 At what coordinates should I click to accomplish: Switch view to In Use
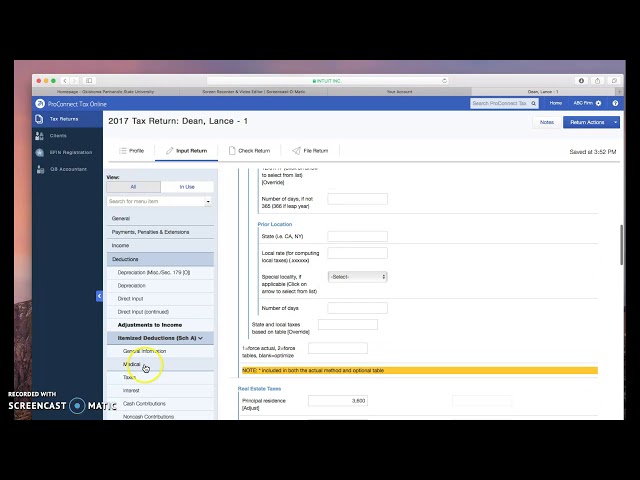[187, 187]
